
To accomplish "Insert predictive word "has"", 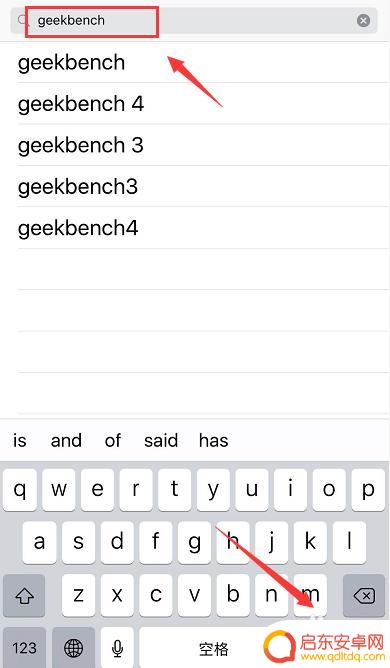I will coord(214,441).
